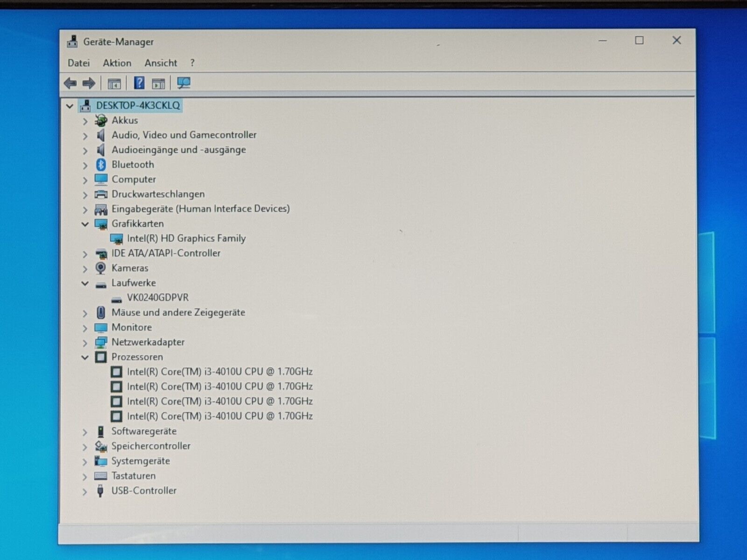Click the Geräte-Manager title bar icon
The height and width of the screenshot is (560, 747).
tap(72, 42)
